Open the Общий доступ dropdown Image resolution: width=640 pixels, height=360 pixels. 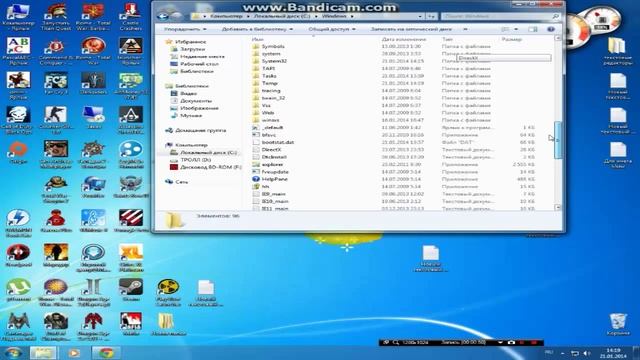point(332,29)
